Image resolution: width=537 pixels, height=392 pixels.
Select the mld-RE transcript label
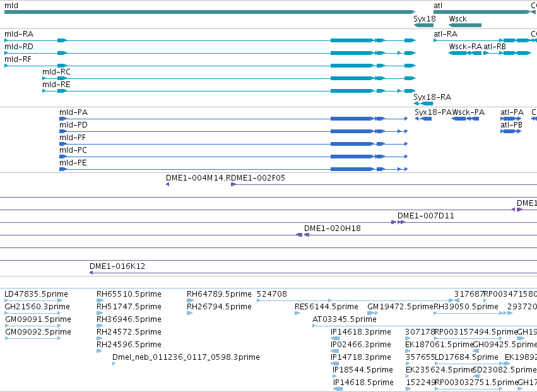pos(56,85)
